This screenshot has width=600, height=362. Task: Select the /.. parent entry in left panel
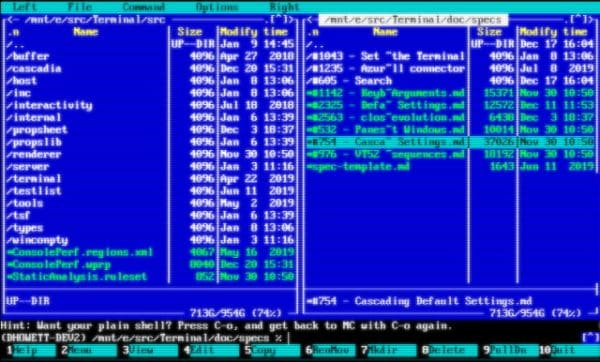click(150, 44)
